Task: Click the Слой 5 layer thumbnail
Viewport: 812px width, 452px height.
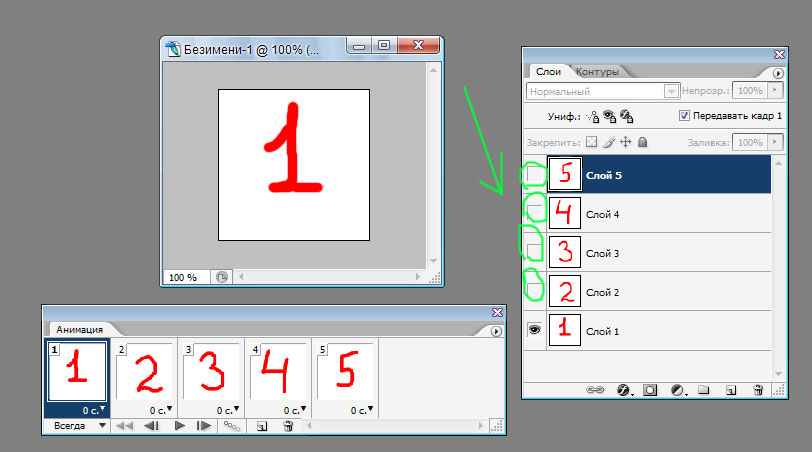Action: (564, 173)
